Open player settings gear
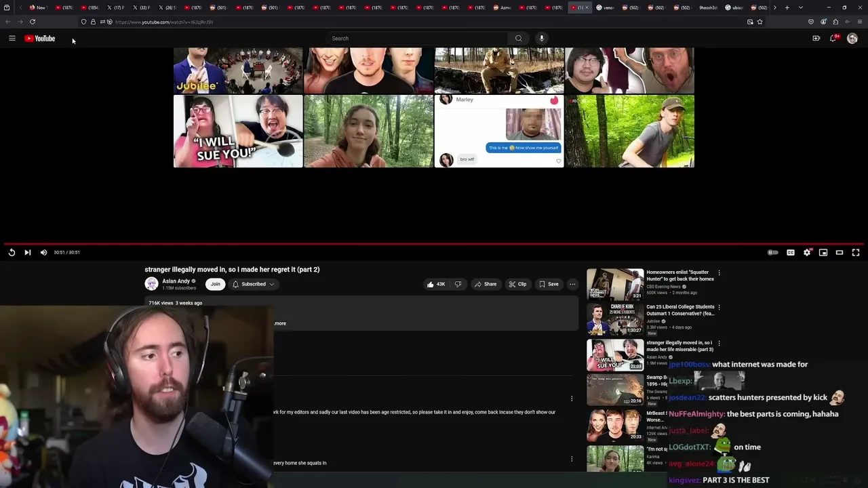The width and height of the screenshot is (868, 488). (807, 252)
